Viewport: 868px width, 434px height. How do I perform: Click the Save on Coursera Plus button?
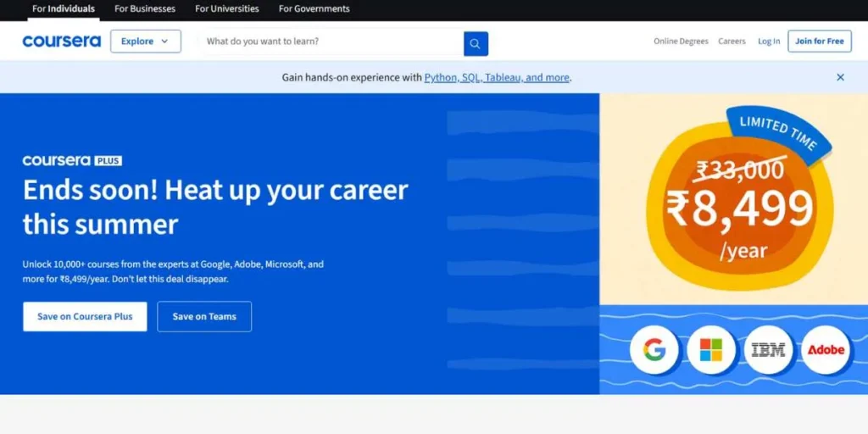coord(85,317)
